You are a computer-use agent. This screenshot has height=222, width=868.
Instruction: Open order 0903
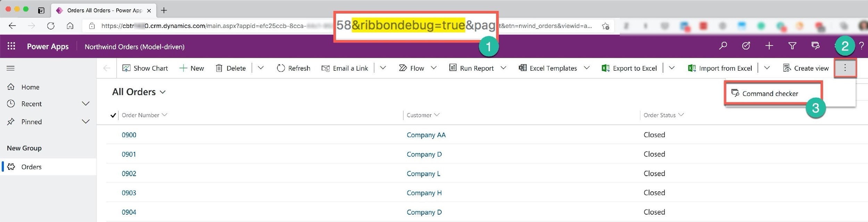point(129,193)
